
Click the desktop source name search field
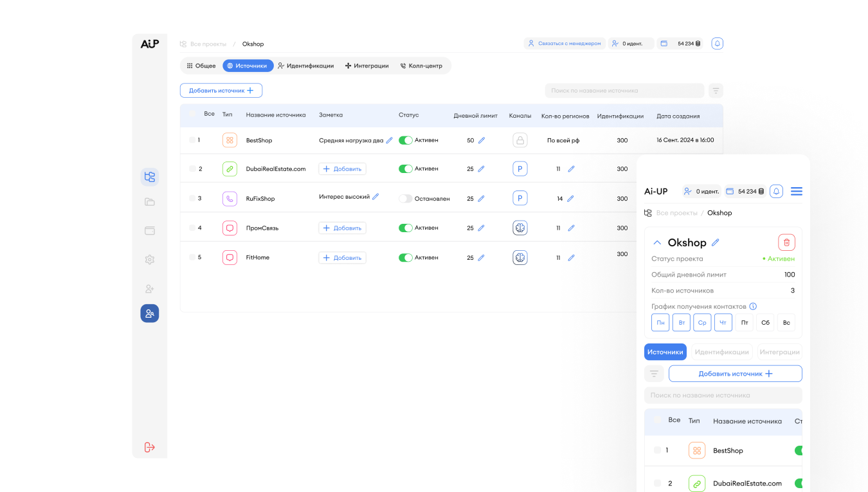[x=624, y=91]
